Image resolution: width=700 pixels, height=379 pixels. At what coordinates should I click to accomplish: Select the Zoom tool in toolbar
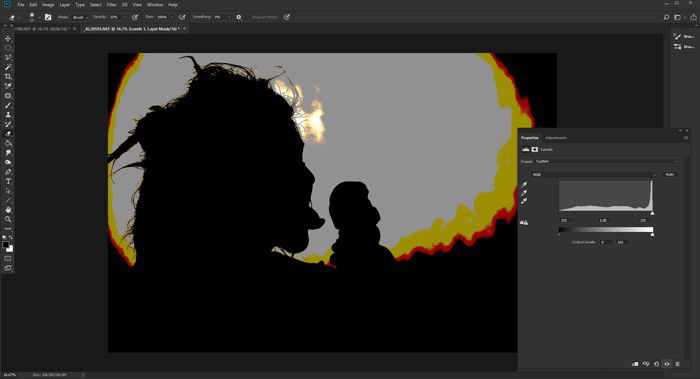pyautogui.click(x=8, y=219)
